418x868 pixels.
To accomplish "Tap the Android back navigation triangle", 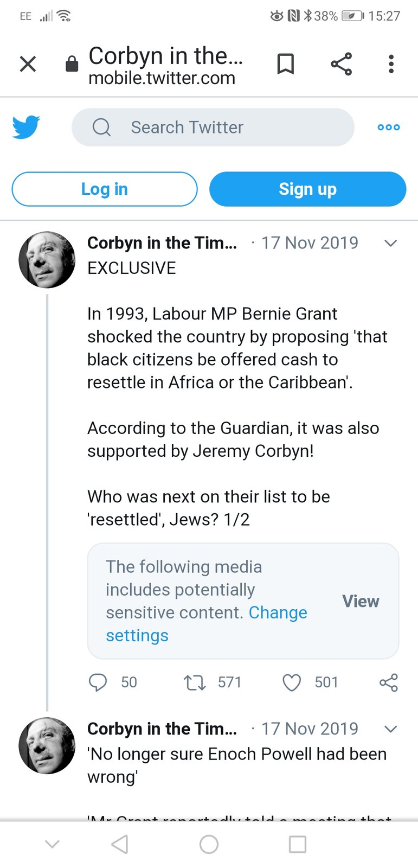I will 120,844.
